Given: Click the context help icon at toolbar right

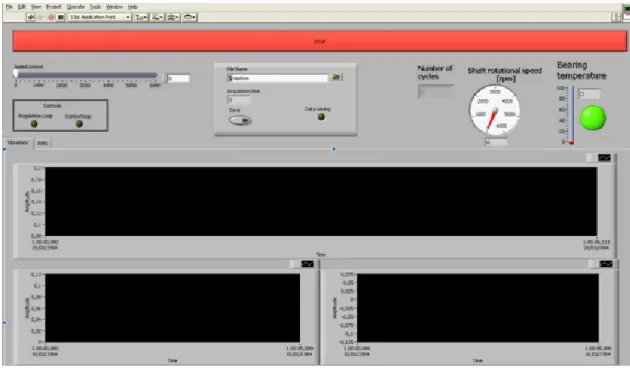Looking at the screenshot, I should (x=616, y=17).
